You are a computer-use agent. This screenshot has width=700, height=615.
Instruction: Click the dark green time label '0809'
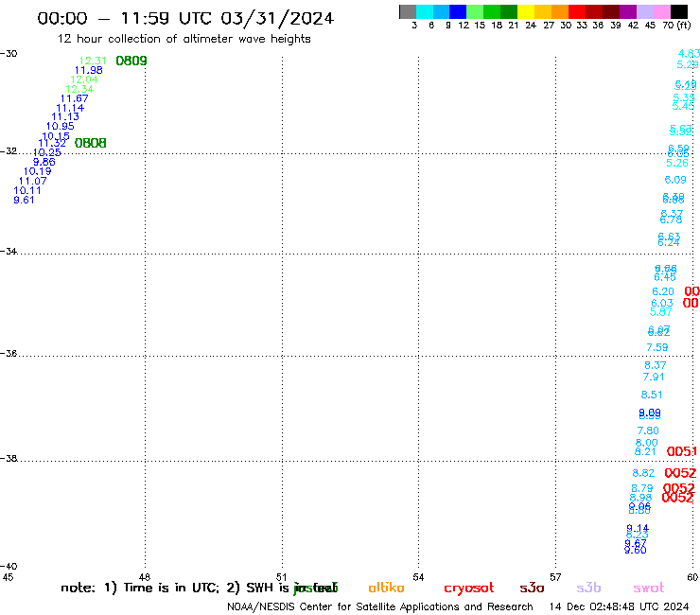tap(131, 61)
